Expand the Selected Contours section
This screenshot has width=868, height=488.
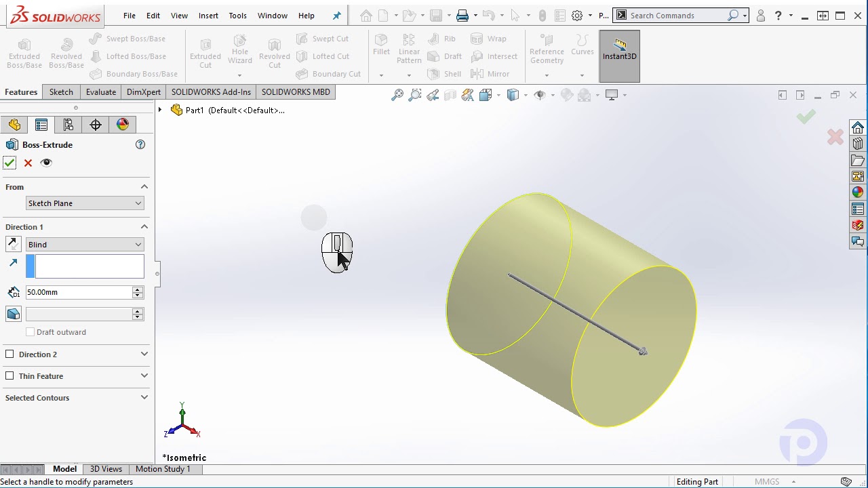click(144, 398)
